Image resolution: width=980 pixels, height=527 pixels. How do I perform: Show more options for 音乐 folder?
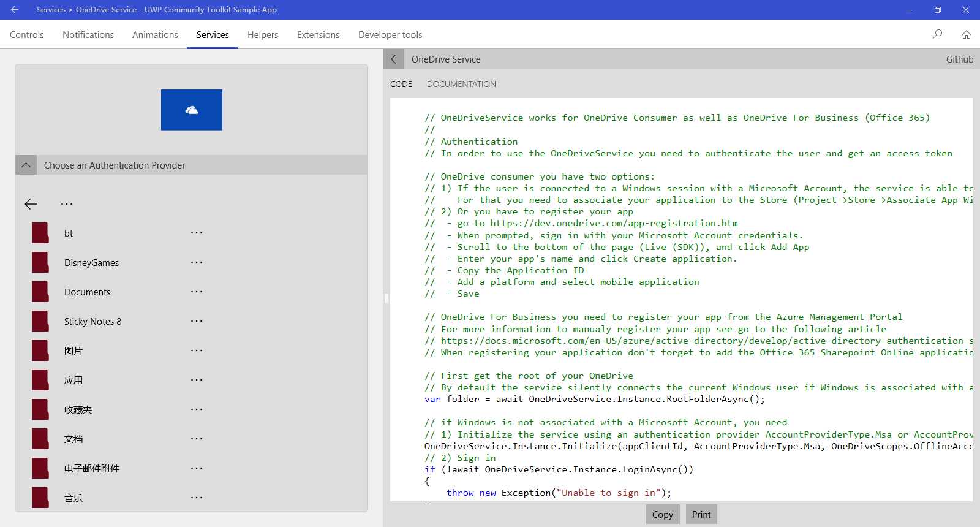[x=197, y=498]
